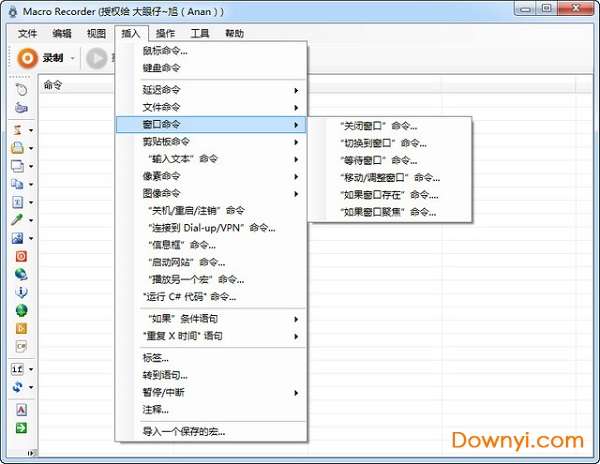Expand the 'if' statement sidebar dropdown arrow

tap(31, 369)
